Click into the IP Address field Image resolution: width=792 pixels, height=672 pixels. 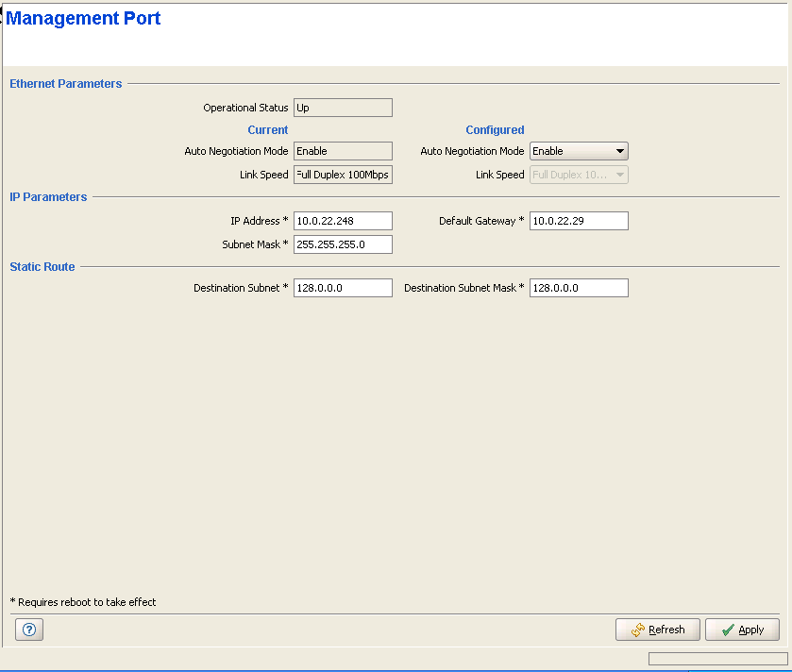click(x=343, y=221)
